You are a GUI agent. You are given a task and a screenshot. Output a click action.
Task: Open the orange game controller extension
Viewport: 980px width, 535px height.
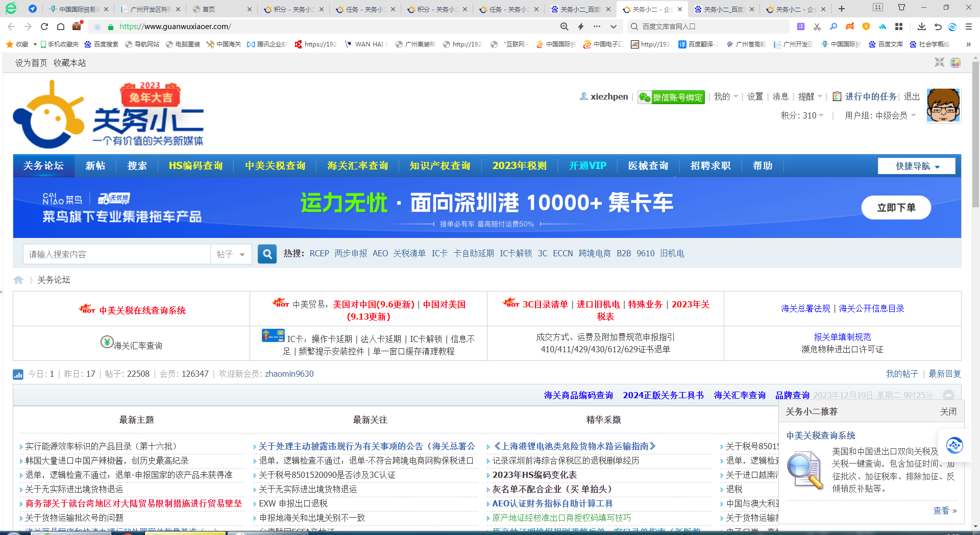pos(850,27)
